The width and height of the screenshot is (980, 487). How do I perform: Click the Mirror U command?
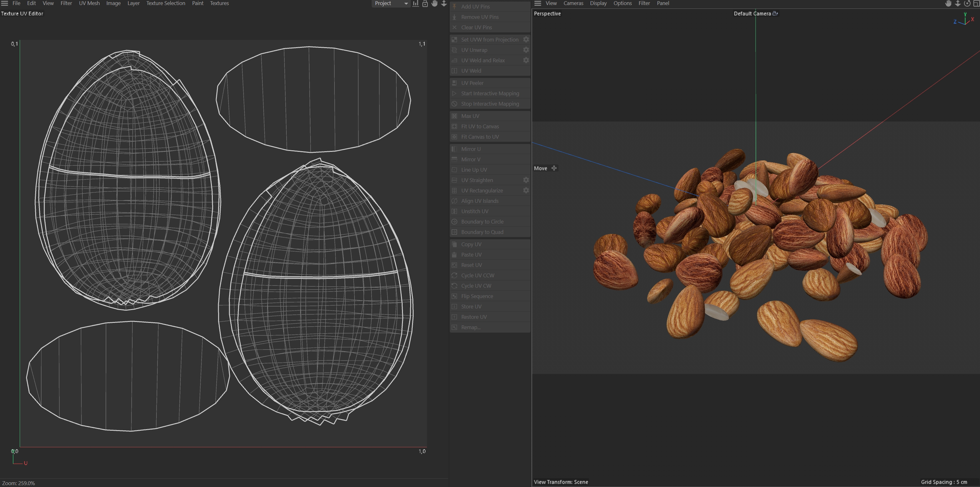pyautogui.click(x=471, y=149)
